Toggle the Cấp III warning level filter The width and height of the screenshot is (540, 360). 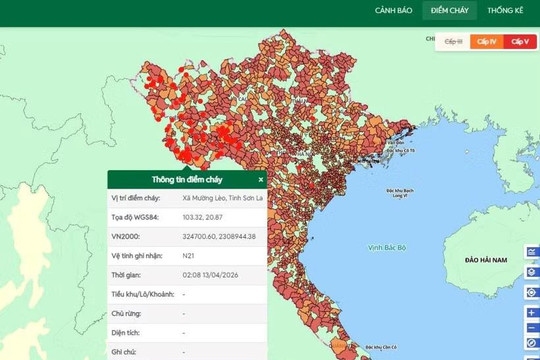pyautogui.click(x=453, y=42)
